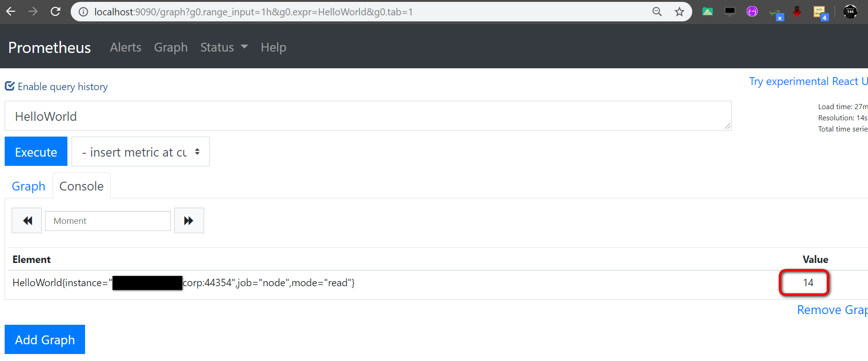Select the result value 14
This screenshot has height=361, width=868.
click(808, 282)
